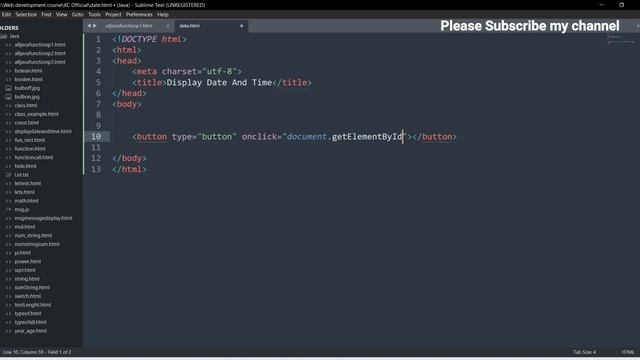Select bulbon.jpg in the sidebar
Screen dimensions: 640x360
coord(27,97)
